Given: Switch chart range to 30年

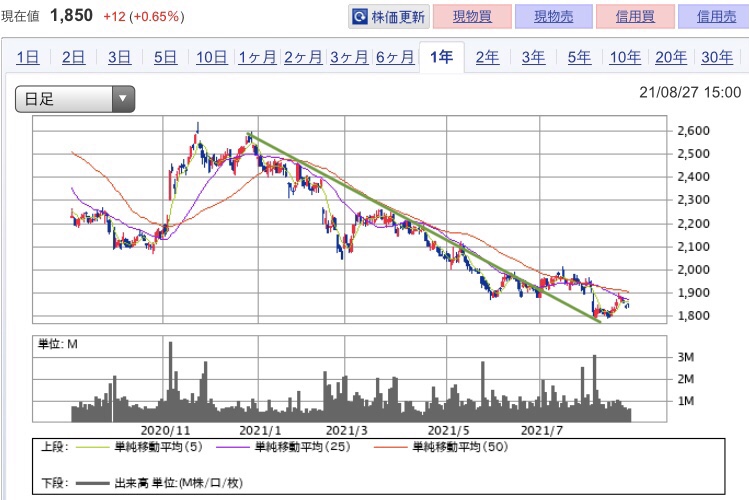Looking at the screenshot, I should [x=717, y=57].
